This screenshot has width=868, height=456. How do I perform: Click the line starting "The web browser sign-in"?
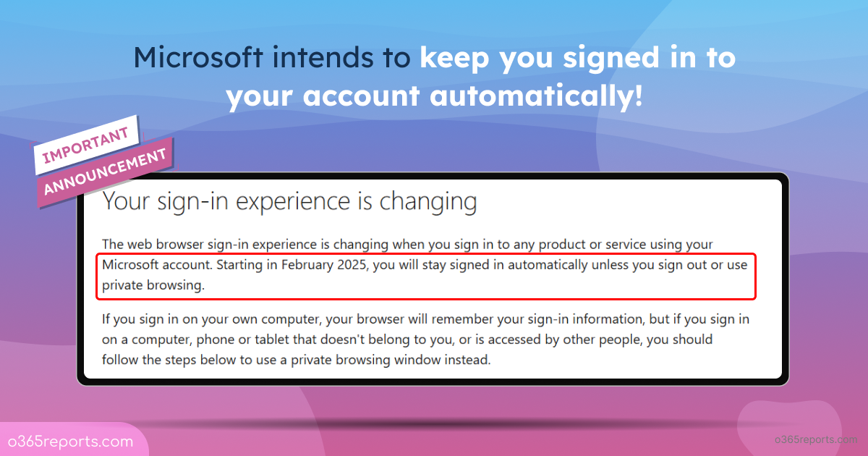(x=407, y=244)
